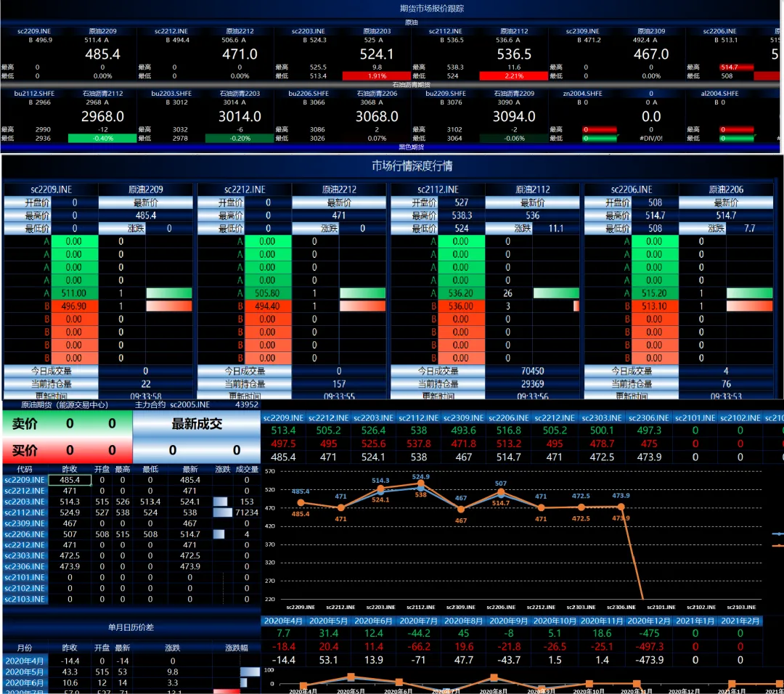
Task: Click the 期货市场报价跟踪 title at the top
Action: coord(431,9)
